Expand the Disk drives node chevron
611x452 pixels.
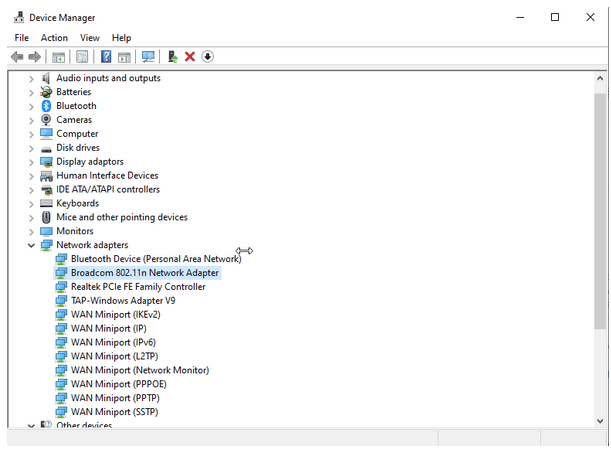pyautogui.click(x=31, y=148)
